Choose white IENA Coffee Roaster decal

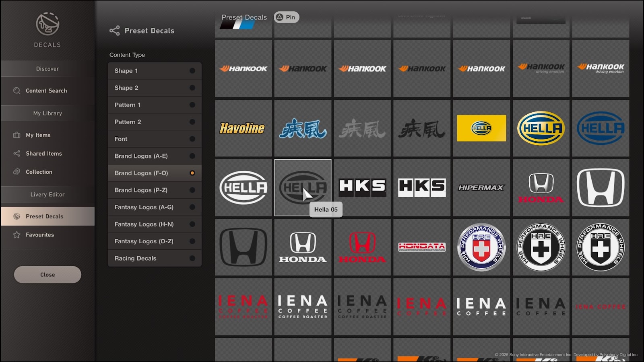coord(303,307)
